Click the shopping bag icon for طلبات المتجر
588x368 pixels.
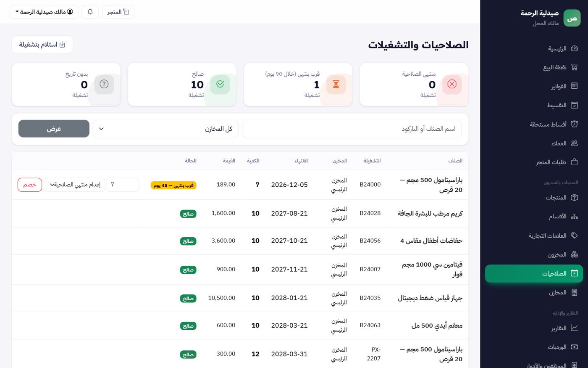click(574, 162)
